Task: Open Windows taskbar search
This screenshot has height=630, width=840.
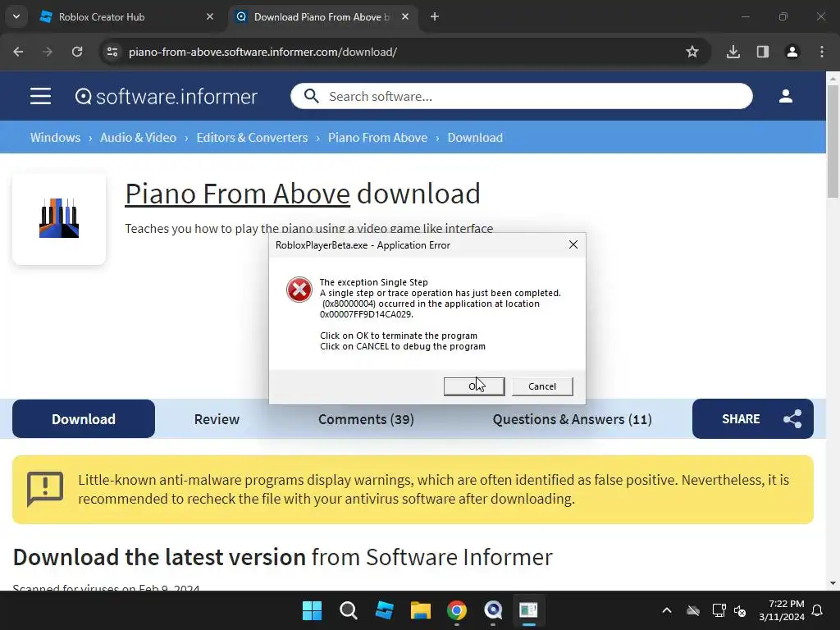Action: 348,610
